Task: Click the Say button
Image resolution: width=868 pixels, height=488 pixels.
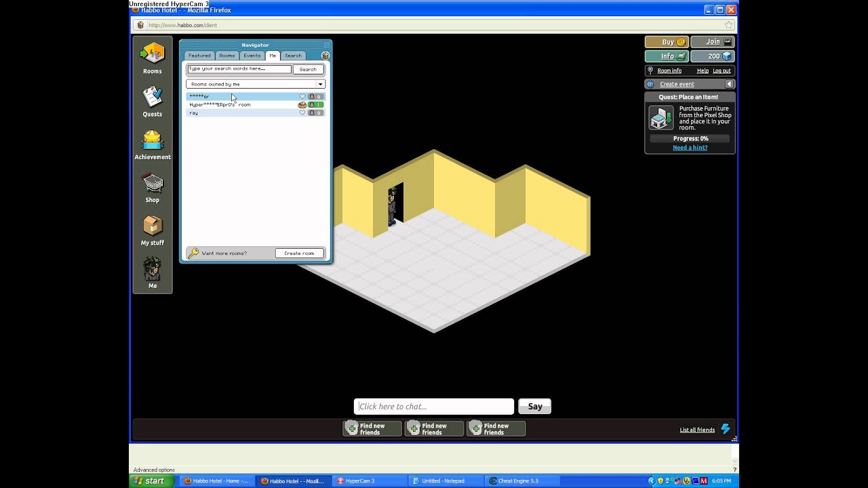Action: point(535,407)
